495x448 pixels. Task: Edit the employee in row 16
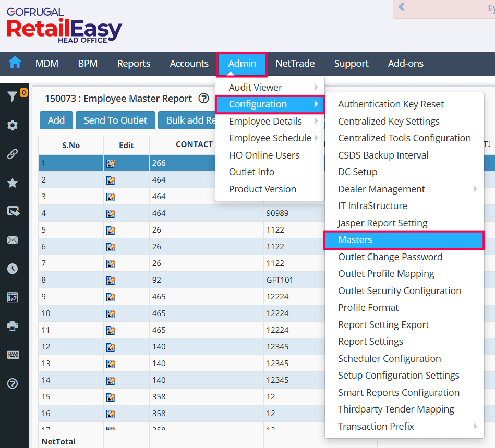111,414
